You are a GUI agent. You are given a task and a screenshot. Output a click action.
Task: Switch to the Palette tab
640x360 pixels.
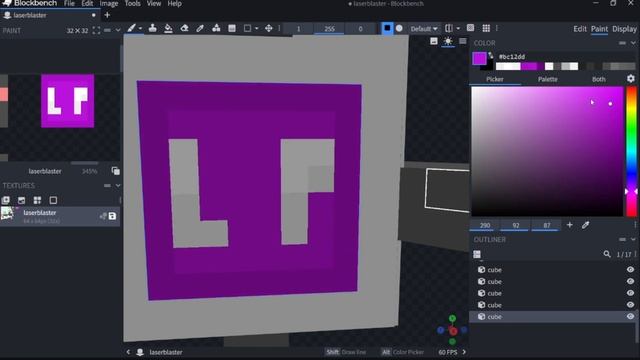(547, 79)
